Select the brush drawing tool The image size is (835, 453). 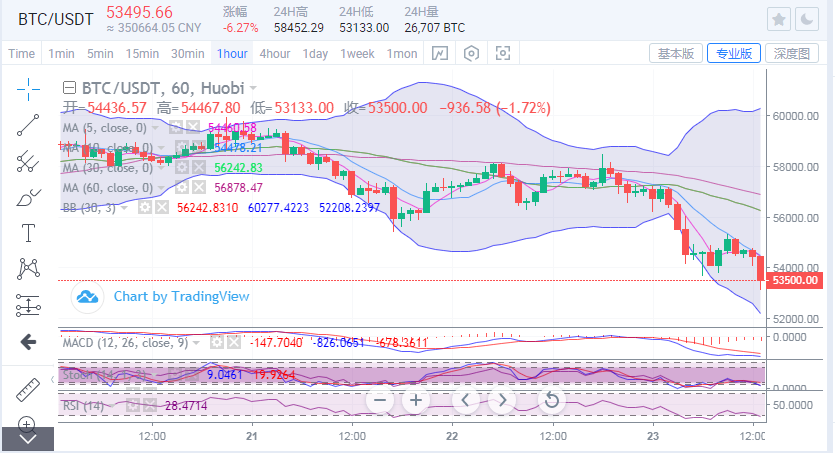pyautogui.click(x=28, y=197)
